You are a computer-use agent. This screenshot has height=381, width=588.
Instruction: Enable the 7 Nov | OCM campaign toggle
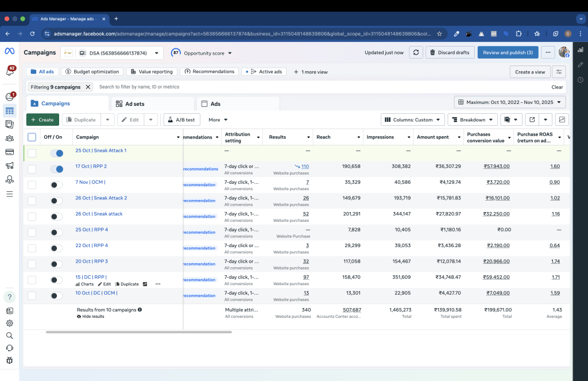coord(56,185)
